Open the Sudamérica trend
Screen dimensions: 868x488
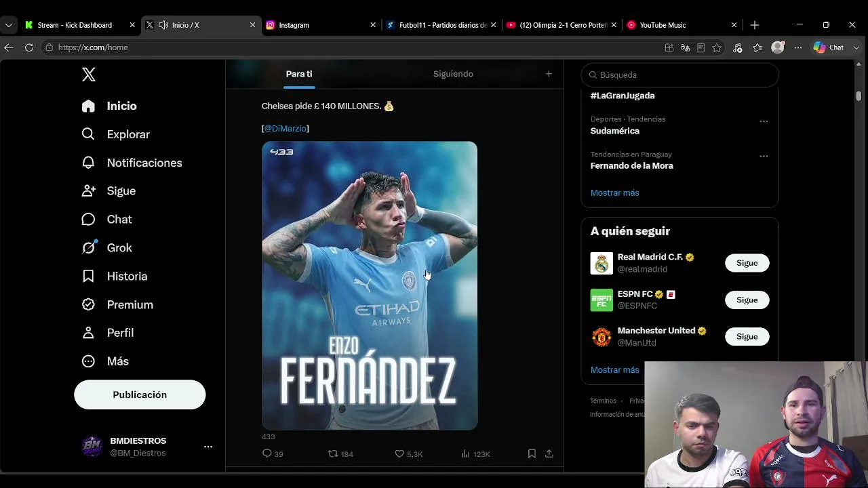pyautogui.click(x=615, y=131)
